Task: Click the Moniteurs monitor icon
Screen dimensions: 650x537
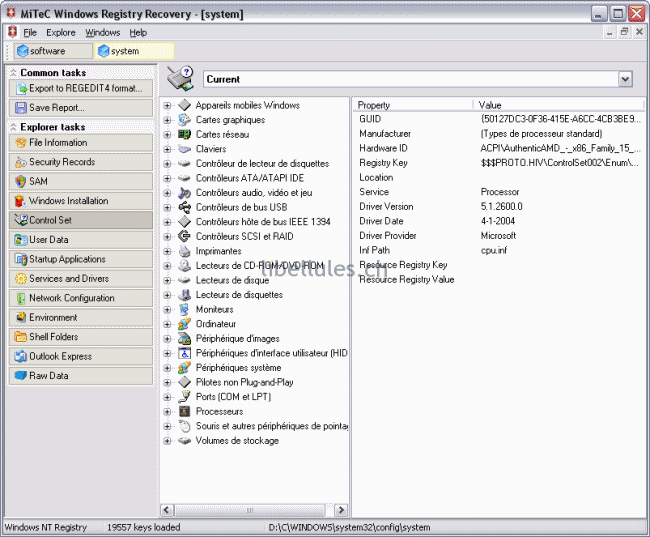Action: pyautogui.click(x=184, y=309)
